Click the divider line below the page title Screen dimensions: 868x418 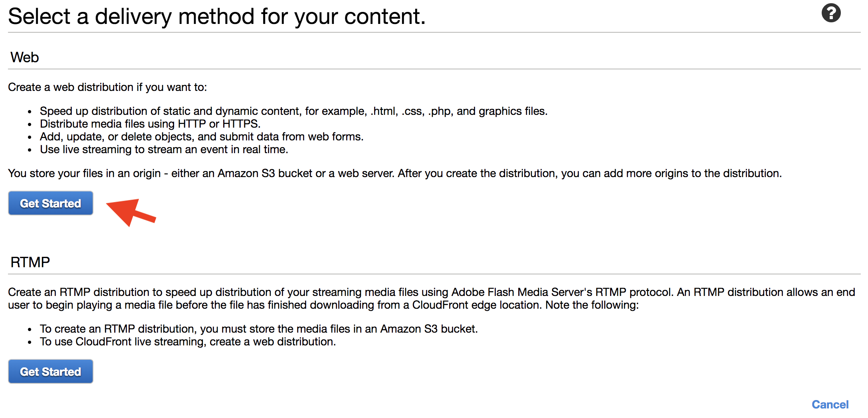pyautogui.click(x=434, y=32)
